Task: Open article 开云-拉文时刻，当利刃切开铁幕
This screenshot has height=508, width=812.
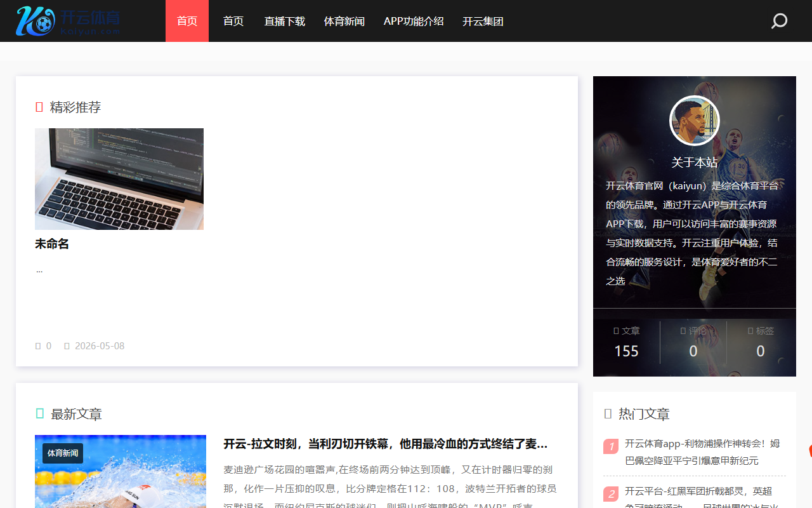Action: coord(385,444)
